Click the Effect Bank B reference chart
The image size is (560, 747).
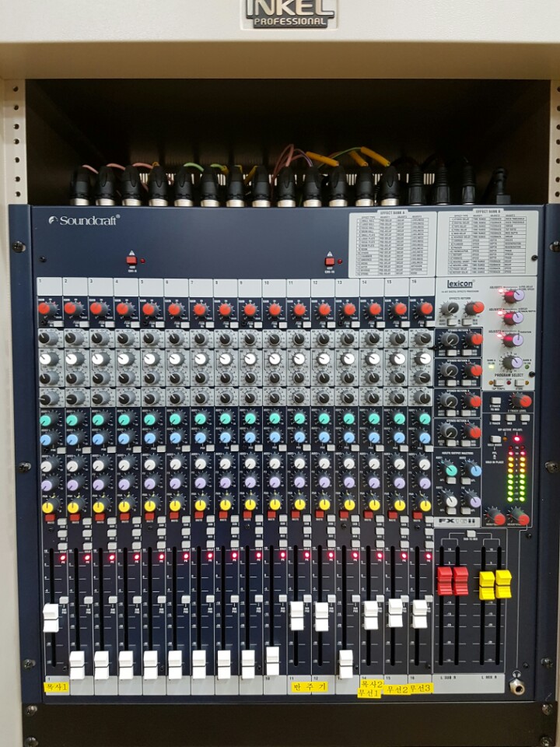pos(487,242)
